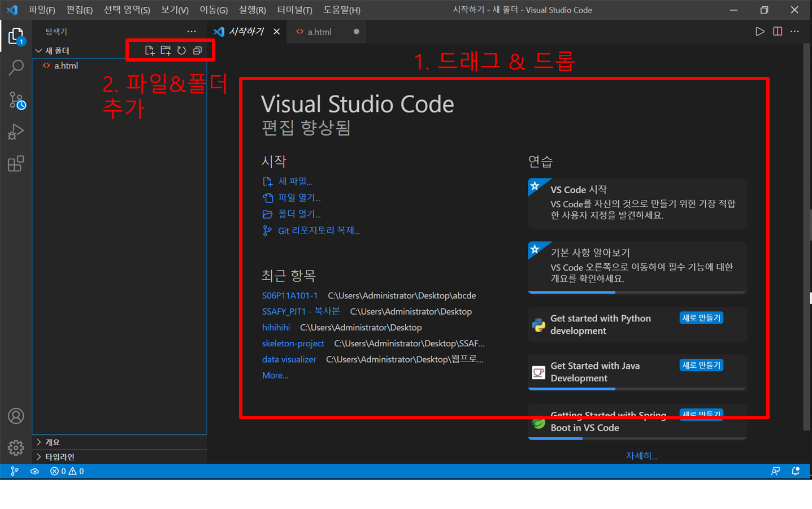Screen dimensions: 812x509
Task: Open the 편집(E) menu
Action: [x=79, y=10]
